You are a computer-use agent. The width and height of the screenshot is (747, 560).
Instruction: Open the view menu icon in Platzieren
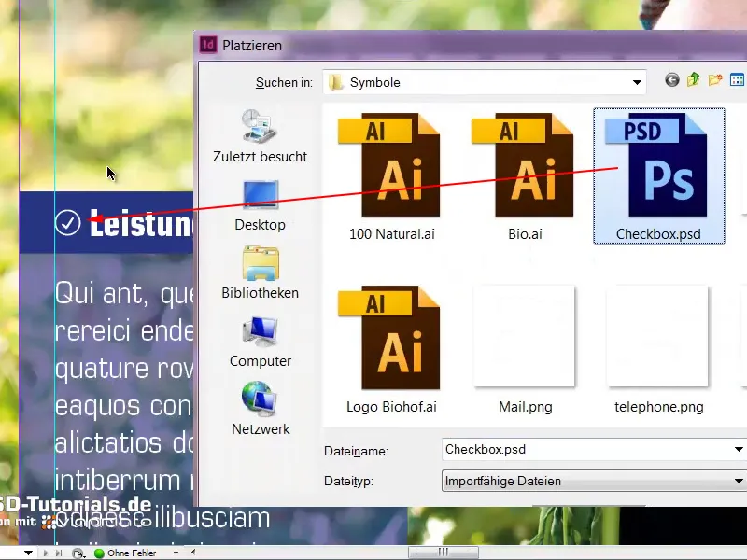[x=737, y=80]
